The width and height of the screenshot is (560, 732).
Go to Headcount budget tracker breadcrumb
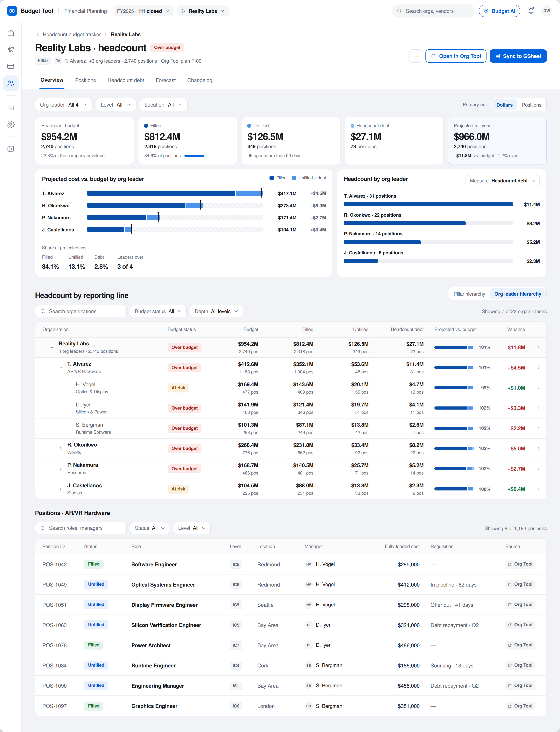(72, 34)
